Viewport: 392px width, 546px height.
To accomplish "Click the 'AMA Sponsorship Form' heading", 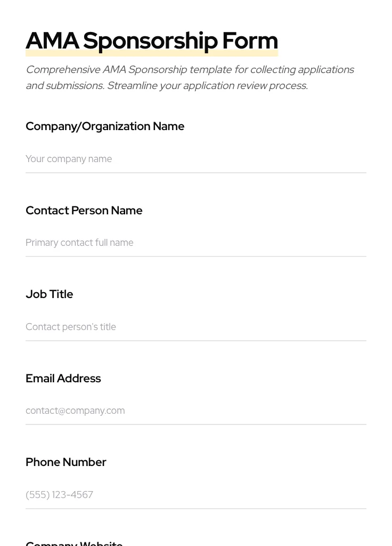I will 152,41.
